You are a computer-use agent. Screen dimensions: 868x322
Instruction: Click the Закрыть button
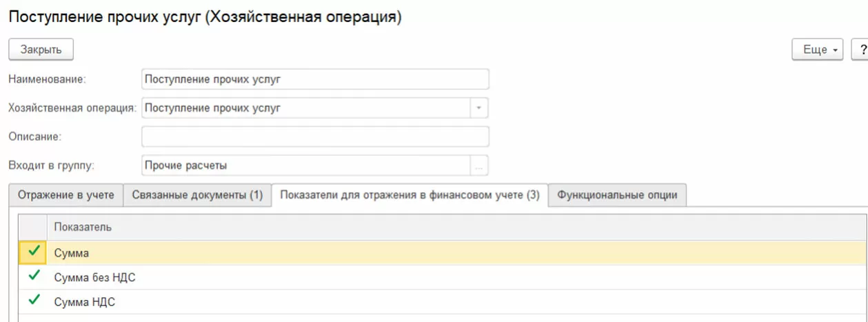click(x=41, y=50)
